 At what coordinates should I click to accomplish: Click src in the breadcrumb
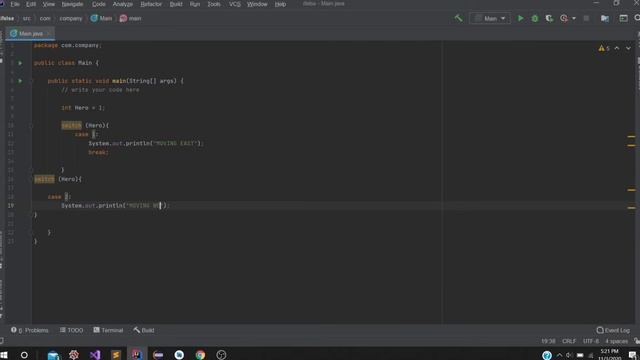(27, 18)
